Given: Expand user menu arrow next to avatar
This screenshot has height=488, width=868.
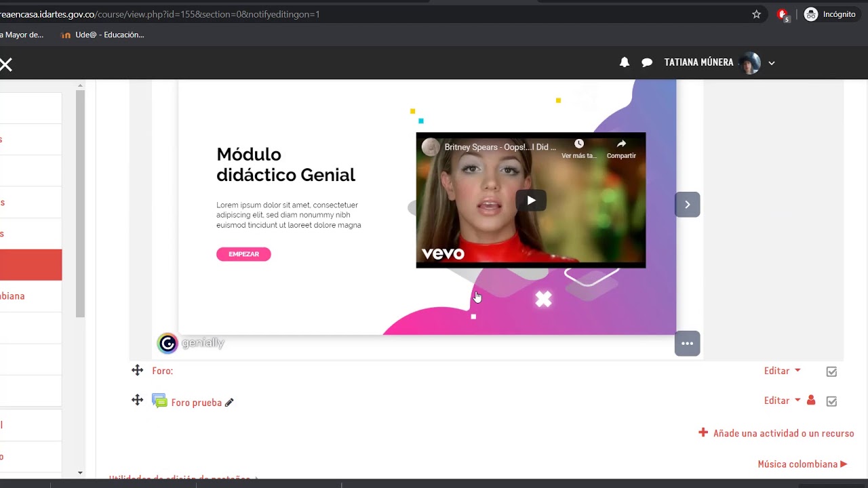Looking at the screenshot, I should click(771, 63).
